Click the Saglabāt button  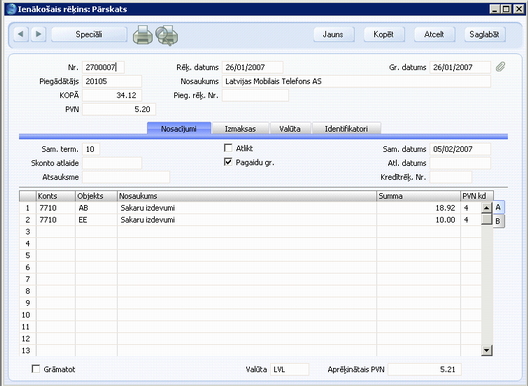pos(485,34)
